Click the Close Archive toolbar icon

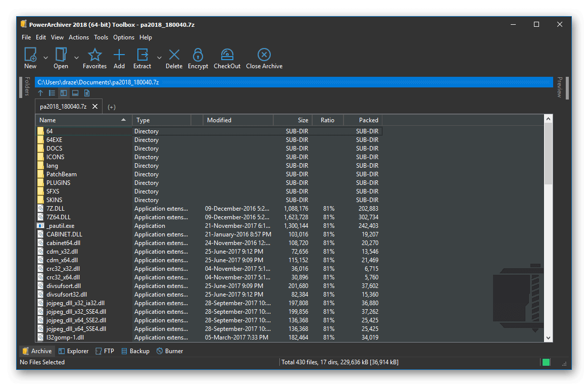click(264, 55)
